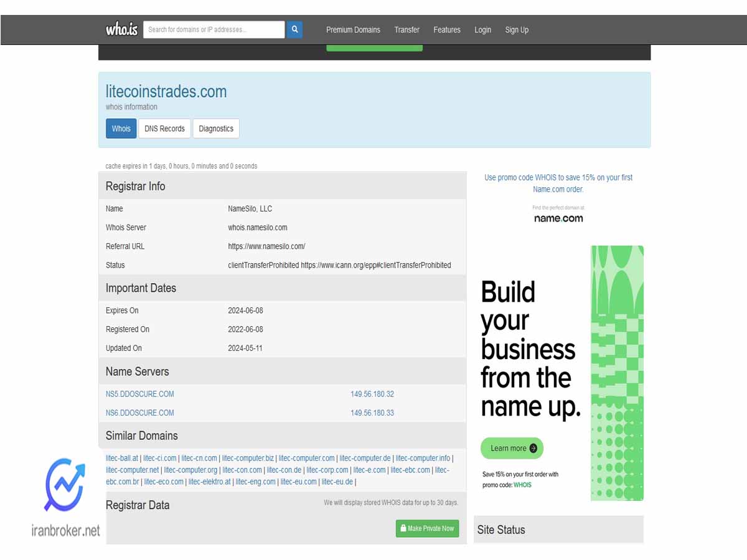Click the blue search magnifier button
This screenshot has height=560, width=747.
[294, 29]
